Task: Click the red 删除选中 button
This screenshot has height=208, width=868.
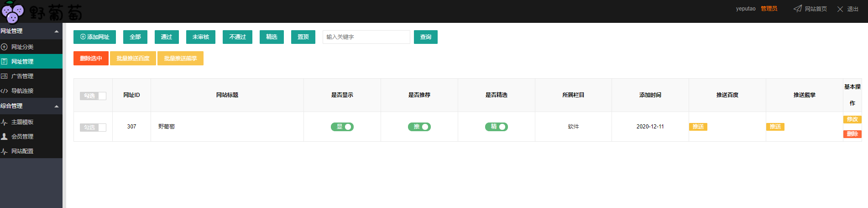Action: tap(91, 59)
